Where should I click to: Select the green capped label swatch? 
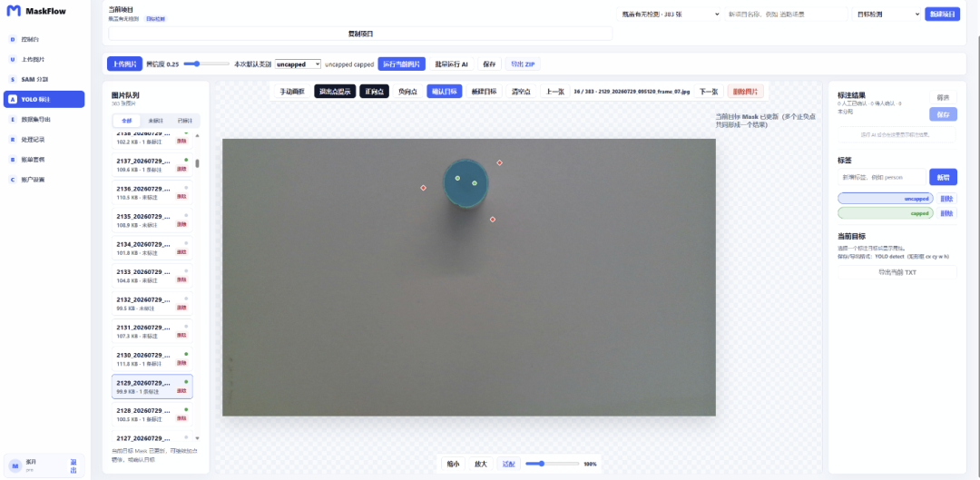(x=885, y=213)
